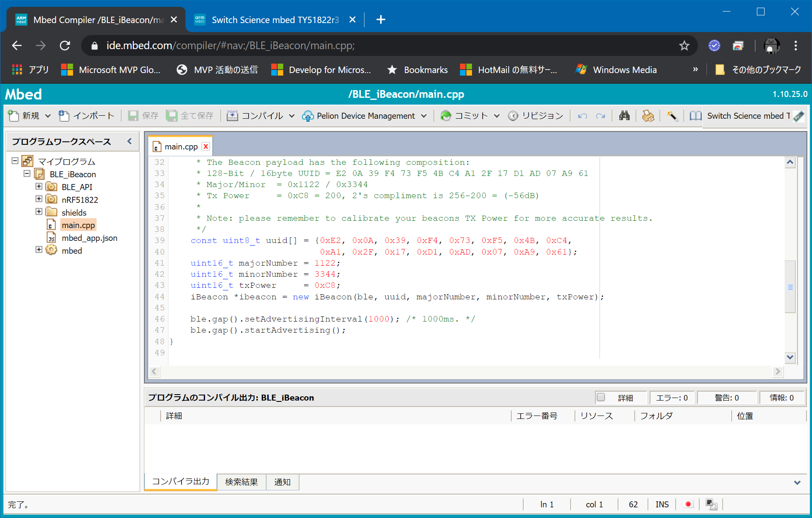Click the Save All (全て保存) button
Screen dimensions: 812x518
click(190, 116)
